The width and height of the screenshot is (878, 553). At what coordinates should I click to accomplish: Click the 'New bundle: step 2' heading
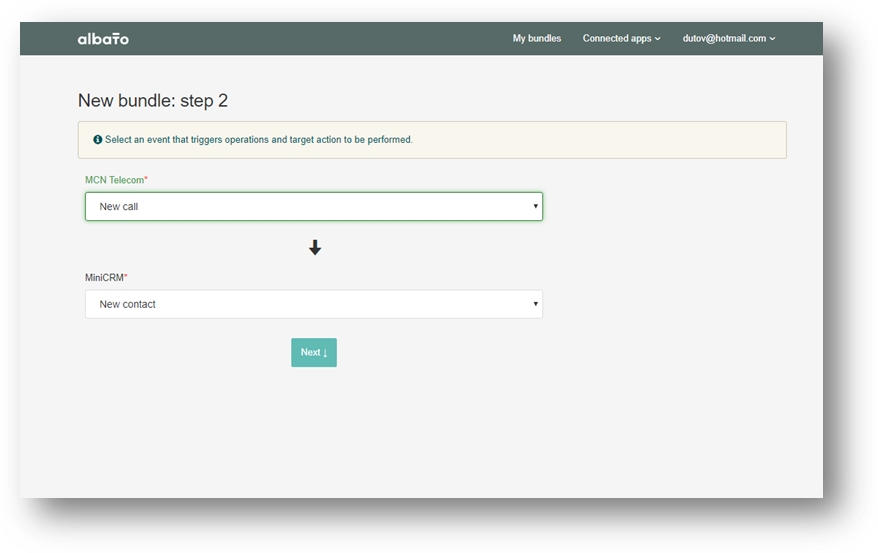coord(153,101)
